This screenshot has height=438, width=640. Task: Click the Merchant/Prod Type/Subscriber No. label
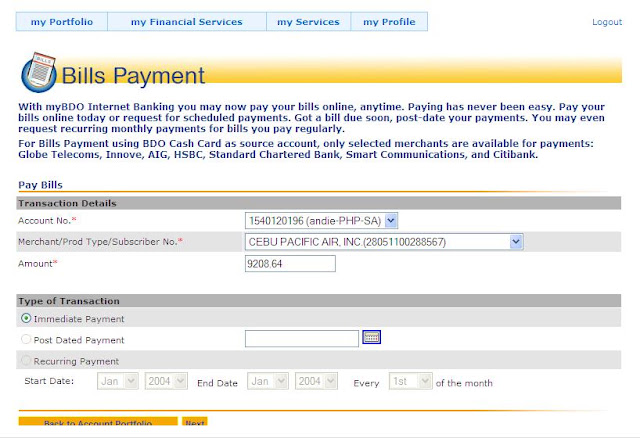[100, 242]
